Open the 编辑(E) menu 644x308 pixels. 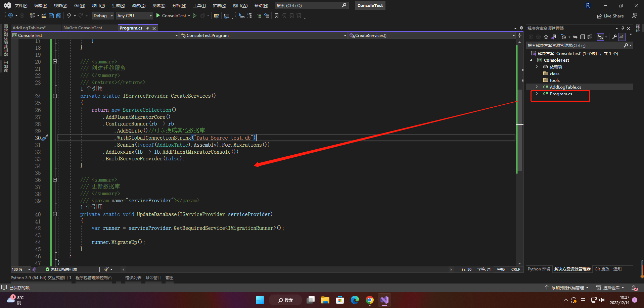41,6
